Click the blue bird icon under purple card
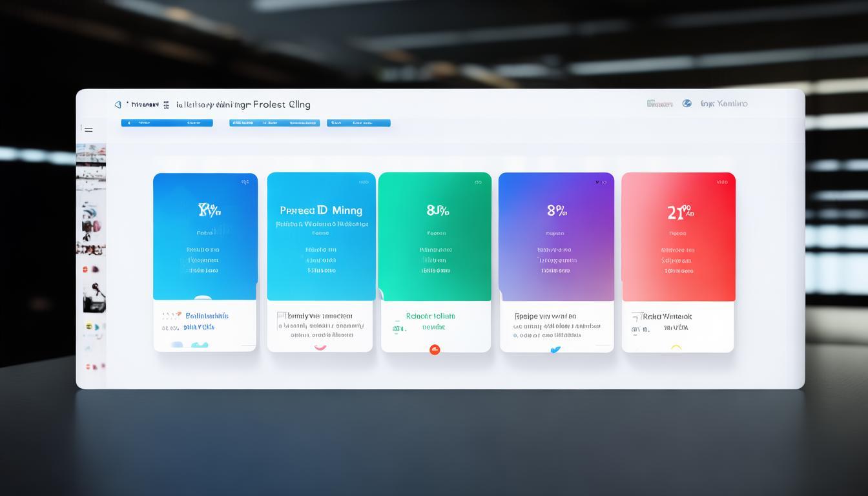The height and width of the screenshot is (496, 868). point(555,349)
